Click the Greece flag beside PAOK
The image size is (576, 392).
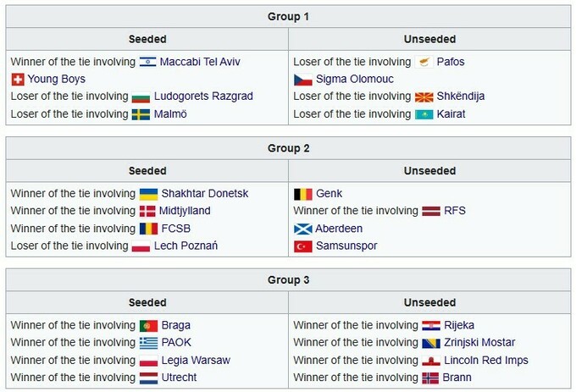(147, 343)
